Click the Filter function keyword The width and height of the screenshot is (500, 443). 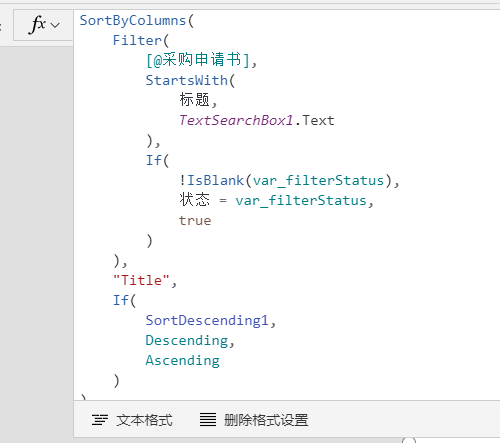coord(137,41)
